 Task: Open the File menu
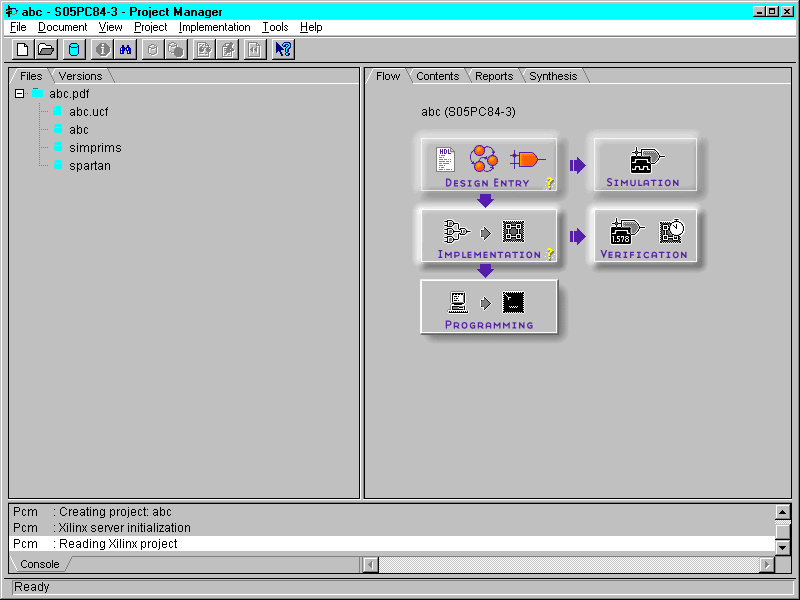(x=18, y=27)
